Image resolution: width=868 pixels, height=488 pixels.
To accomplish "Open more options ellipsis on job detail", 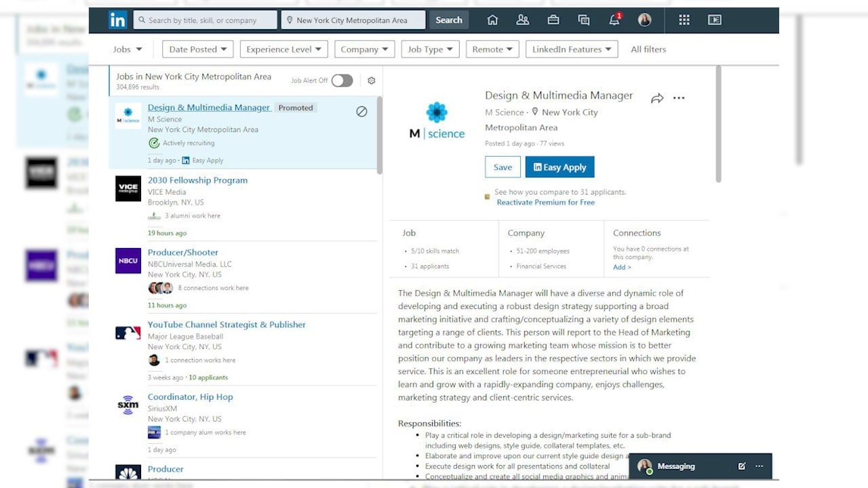I will click(x=679, y=99).
